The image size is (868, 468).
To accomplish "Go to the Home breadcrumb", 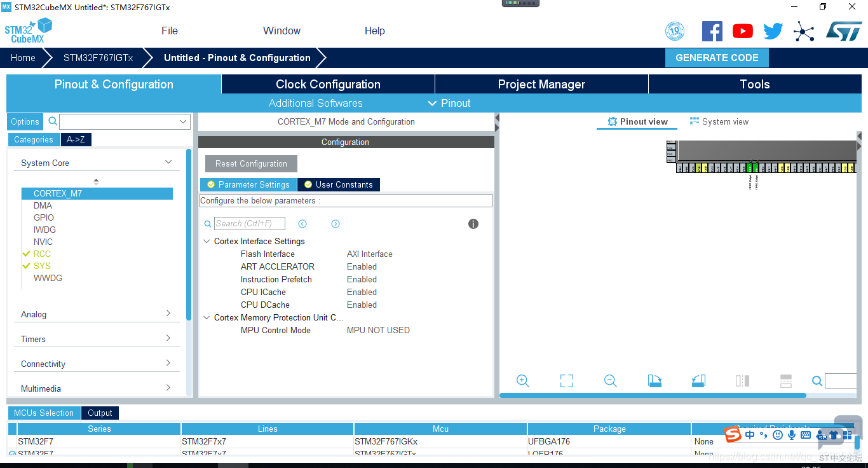I will coord(23,57).
